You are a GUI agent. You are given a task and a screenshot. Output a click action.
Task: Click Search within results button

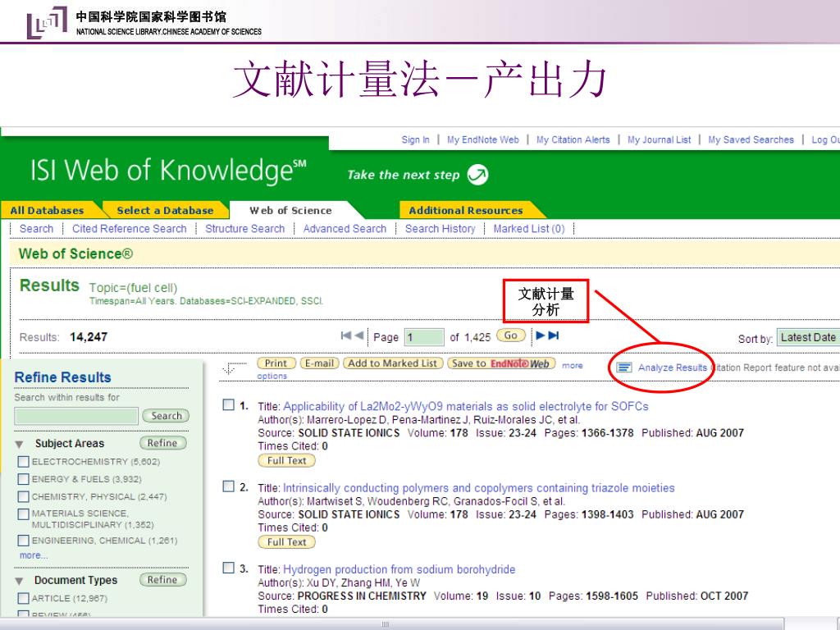[x=166, y=416]
